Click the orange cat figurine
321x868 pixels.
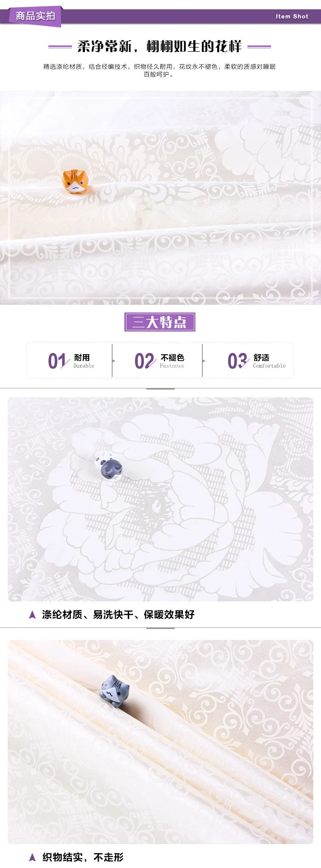(75, 181)
